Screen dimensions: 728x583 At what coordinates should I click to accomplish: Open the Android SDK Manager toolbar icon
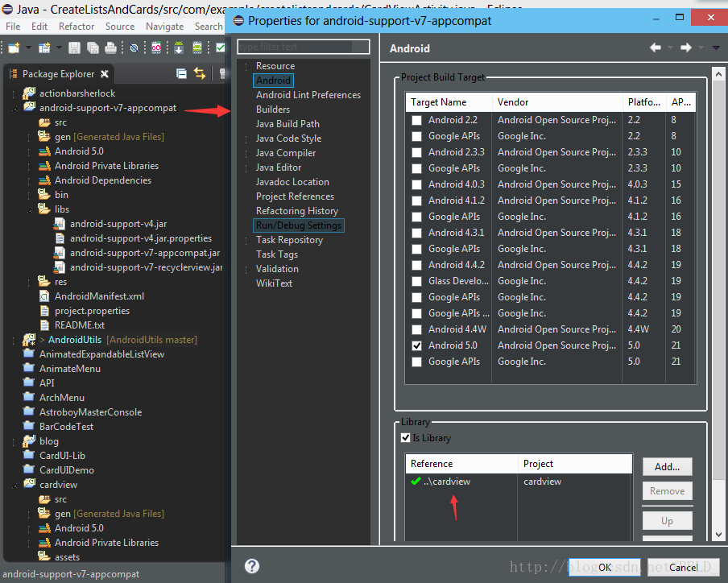pyautogui.click(x=179, y=48)
